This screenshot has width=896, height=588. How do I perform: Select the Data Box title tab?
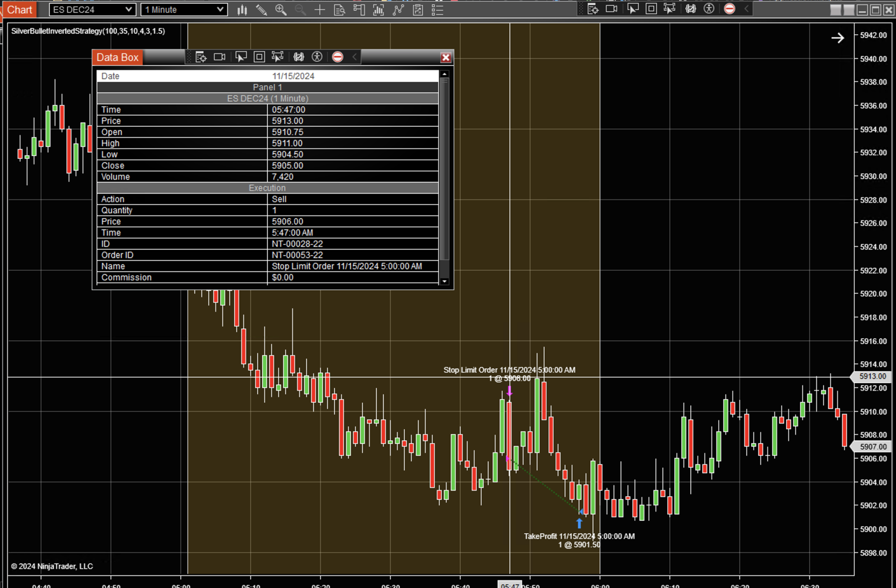coord(118,57)
